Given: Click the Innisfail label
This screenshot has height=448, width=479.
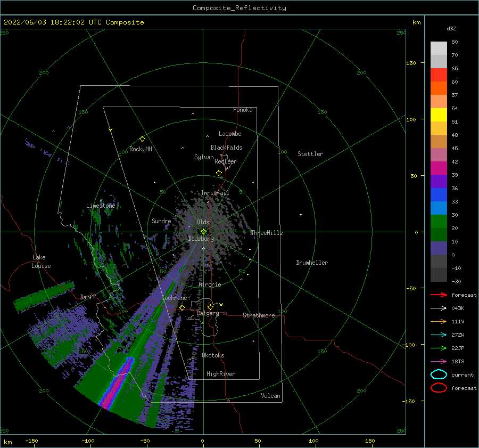Looking at the screenshot, I should point(215,193).
